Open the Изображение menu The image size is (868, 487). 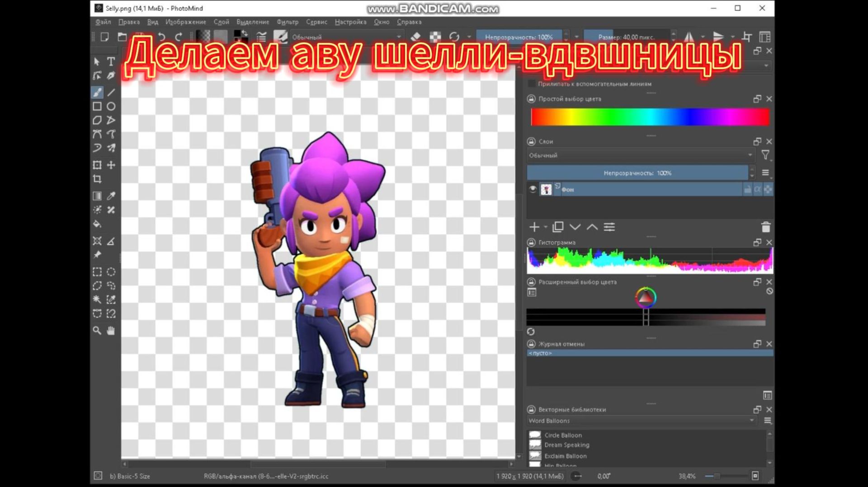(x=186, y=22)
